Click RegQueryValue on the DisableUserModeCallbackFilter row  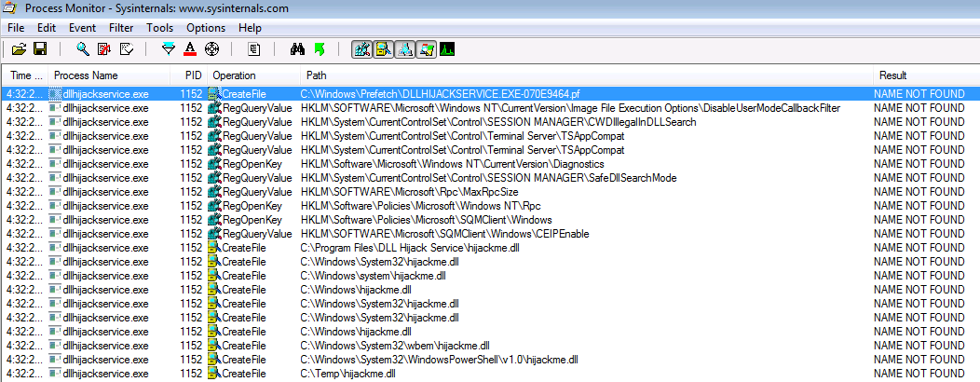point(257,107)
